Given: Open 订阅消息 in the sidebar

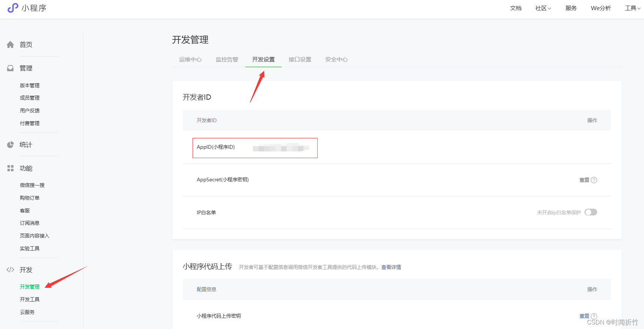Looking at the screenshot, I should tap(30, 223).
